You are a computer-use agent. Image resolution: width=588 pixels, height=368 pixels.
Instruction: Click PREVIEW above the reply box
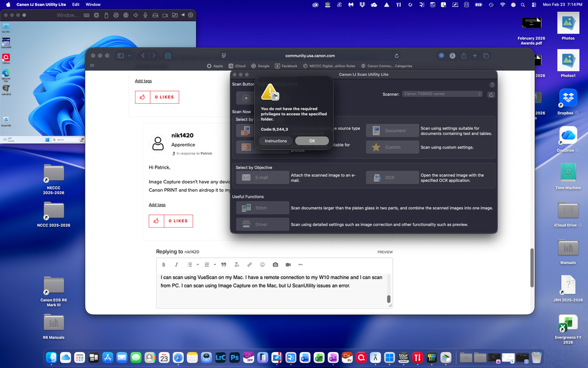[385, 252]
